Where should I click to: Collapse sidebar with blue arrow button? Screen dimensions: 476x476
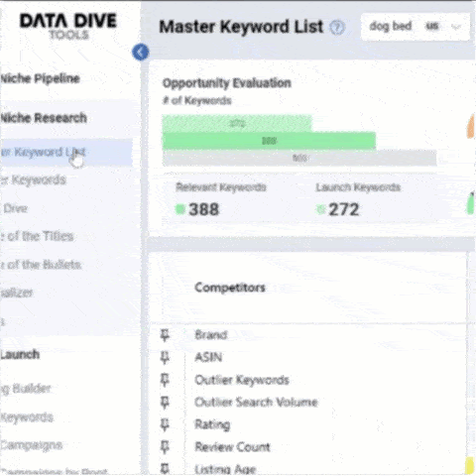pos(141,53)
